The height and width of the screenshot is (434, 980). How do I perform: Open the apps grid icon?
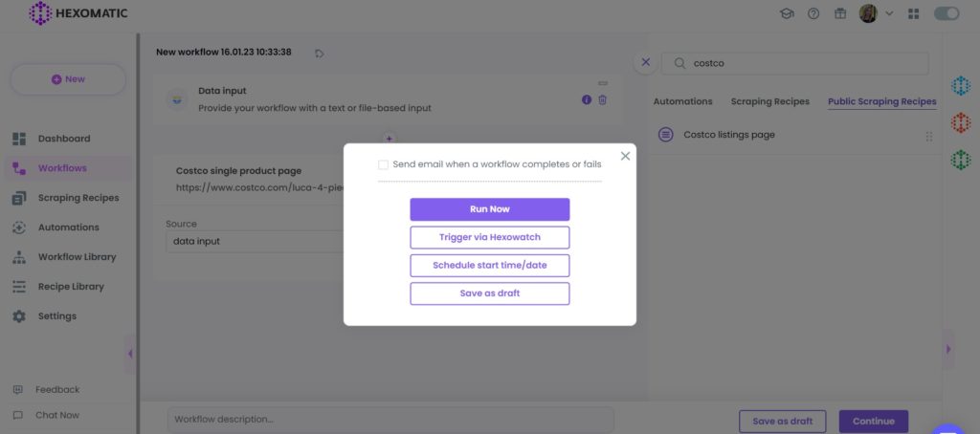914,13
